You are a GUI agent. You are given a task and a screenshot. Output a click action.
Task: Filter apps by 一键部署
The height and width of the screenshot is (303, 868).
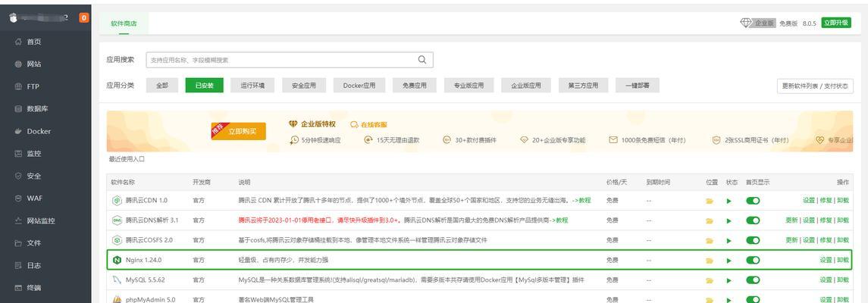(x=637, y=86)
